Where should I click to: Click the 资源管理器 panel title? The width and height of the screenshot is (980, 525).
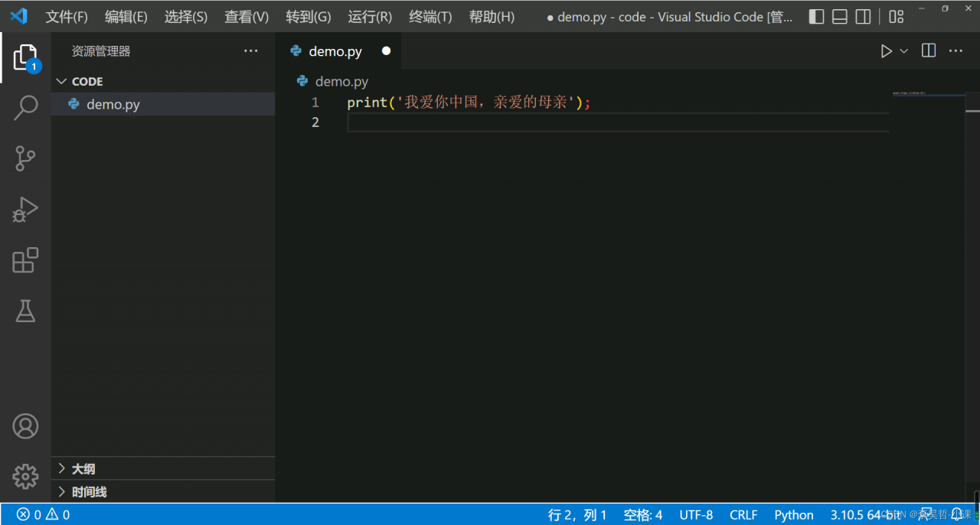pos(101,51)
